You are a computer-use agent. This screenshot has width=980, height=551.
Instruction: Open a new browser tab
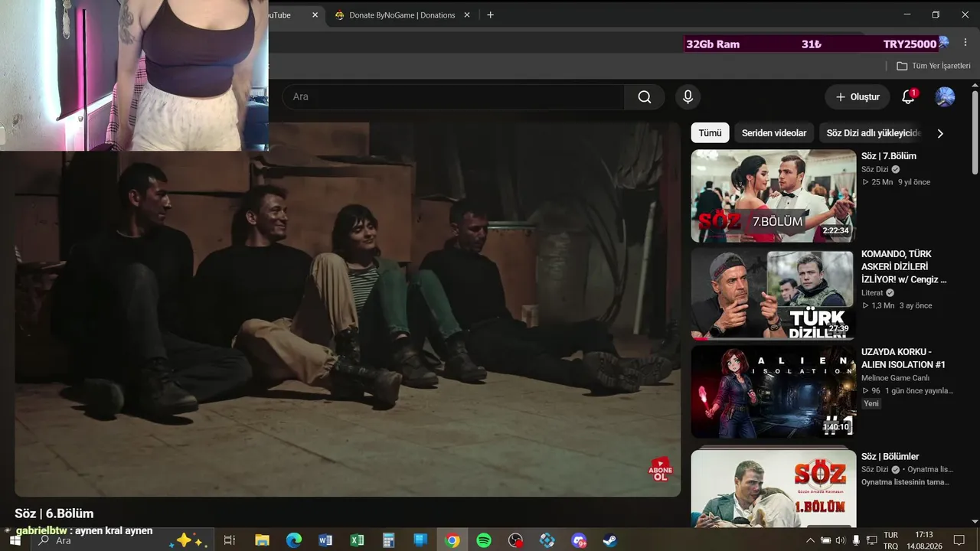point(490,15)
